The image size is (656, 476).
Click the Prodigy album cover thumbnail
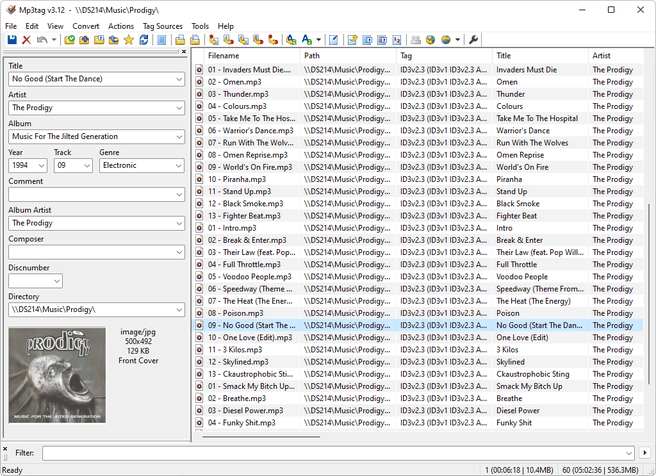(57, 375)
